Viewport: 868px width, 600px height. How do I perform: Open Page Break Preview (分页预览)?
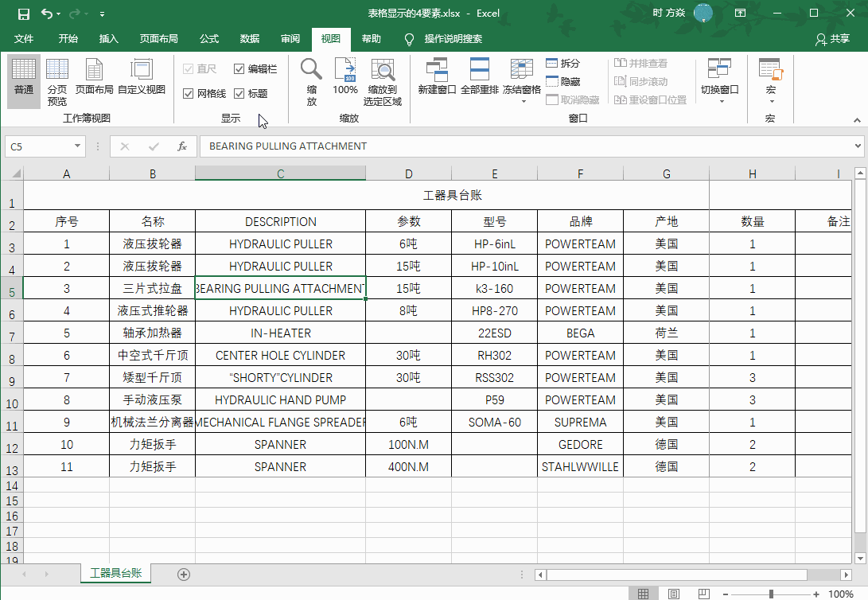point(57,82)
